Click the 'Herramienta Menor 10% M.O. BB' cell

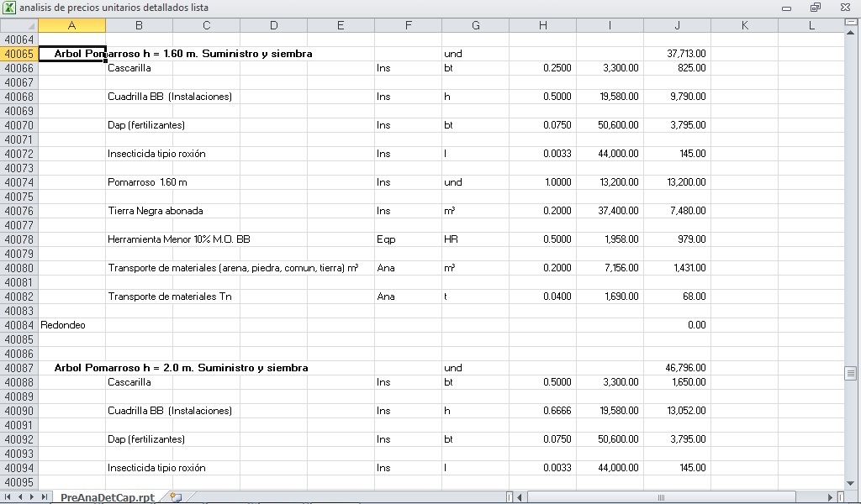179,239
